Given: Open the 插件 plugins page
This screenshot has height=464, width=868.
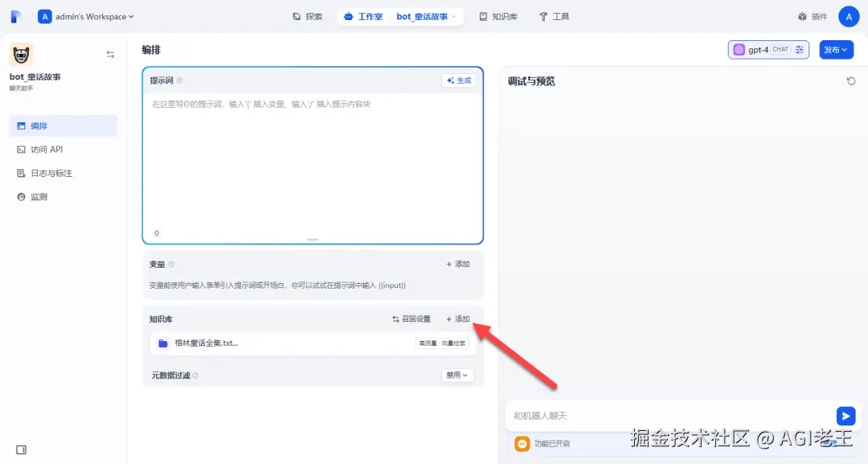Looking at the screenshot, I should [x=812, y=17].
